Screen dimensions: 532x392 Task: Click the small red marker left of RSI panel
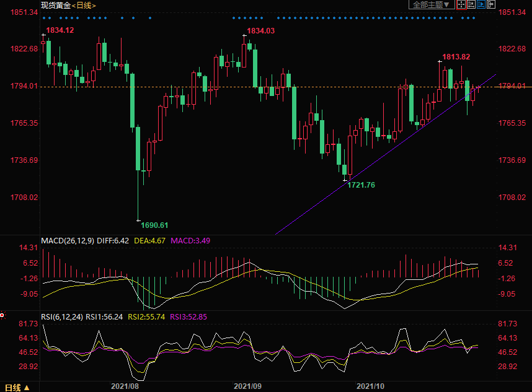pyautogui.click(x=2, y=315)
